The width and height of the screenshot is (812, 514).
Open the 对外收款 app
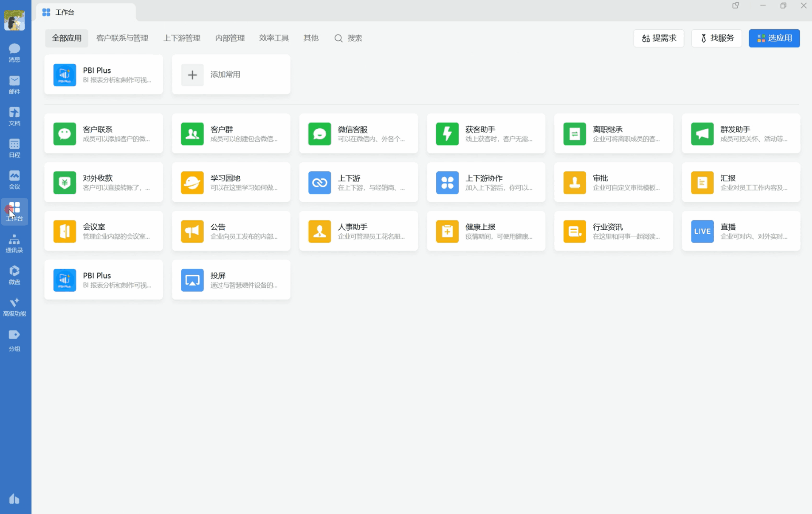coord(104,182)
